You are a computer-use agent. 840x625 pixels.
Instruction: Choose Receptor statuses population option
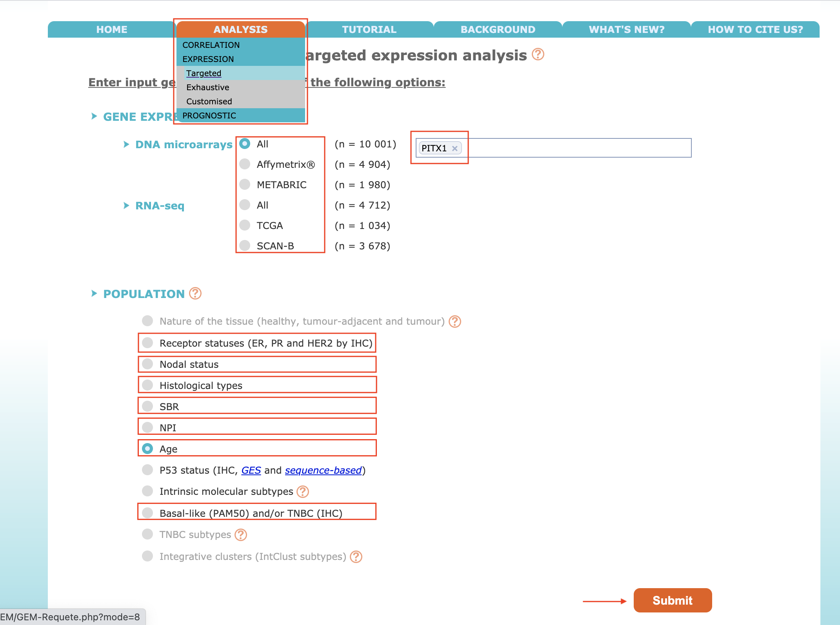(x=147, y=343)
